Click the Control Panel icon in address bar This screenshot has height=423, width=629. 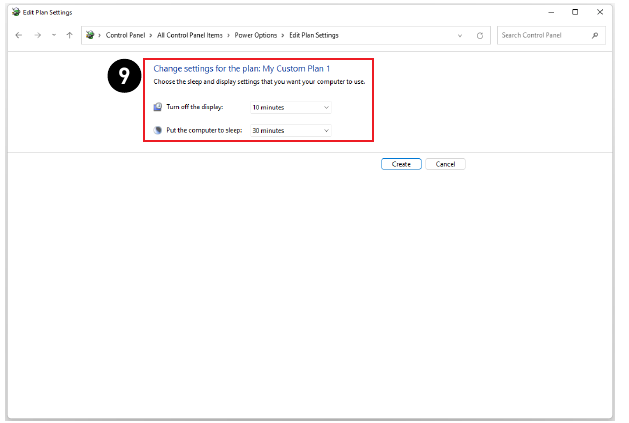click(90, 35)
